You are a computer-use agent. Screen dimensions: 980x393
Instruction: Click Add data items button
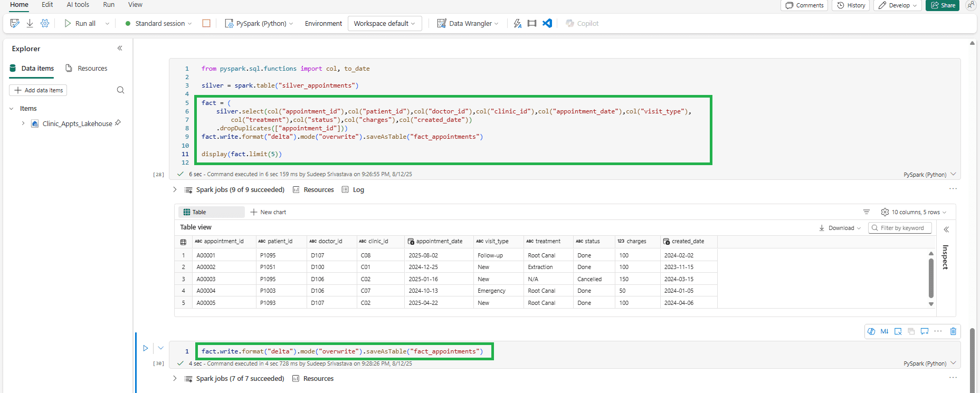click(38, 90)
